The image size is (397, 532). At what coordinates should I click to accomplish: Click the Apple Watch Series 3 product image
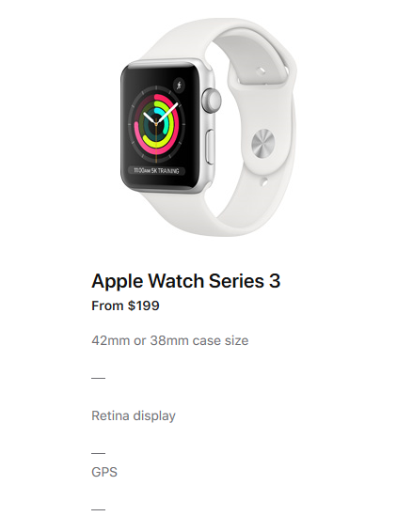[209, 127]
